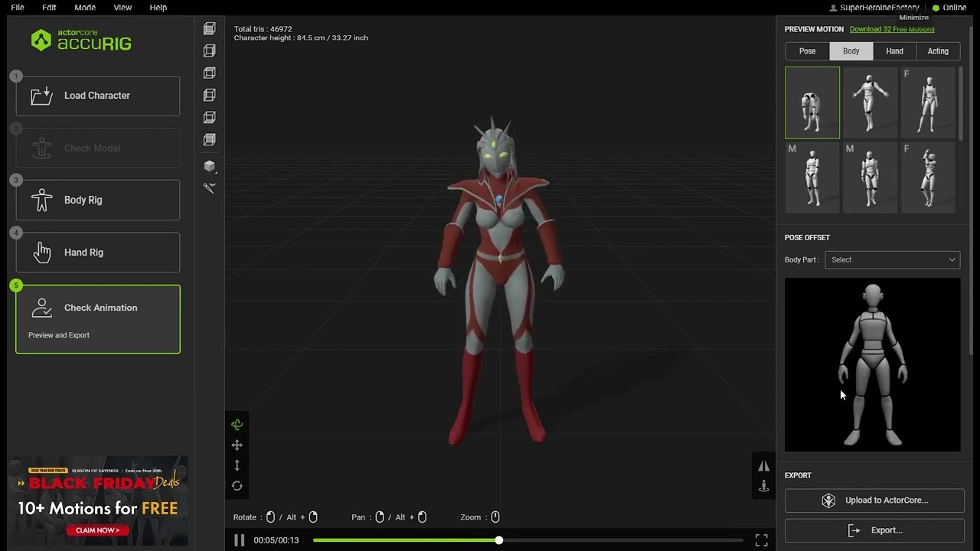
Task: Click the 00:05/00:13 time display
Action: point(276,540)
